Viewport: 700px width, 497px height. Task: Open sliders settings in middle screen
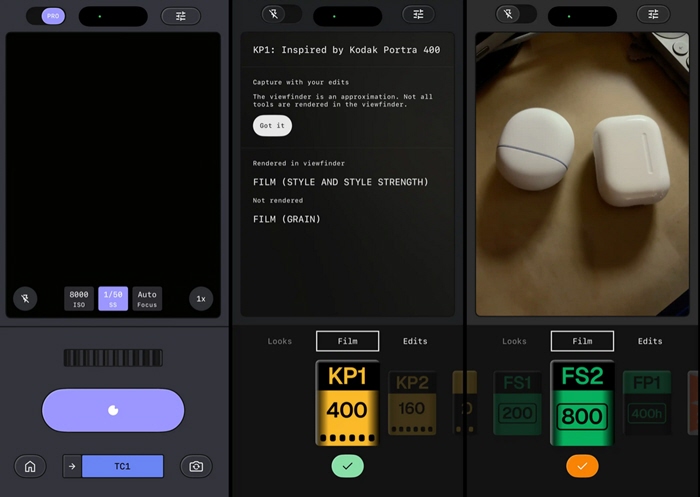pyautogui.click(x=418, y=14)
